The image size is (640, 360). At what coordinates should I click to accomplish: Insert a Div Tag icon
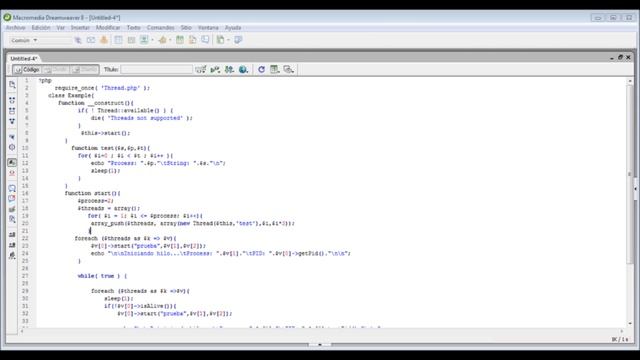pyautogui.click(x=131, y=40)
